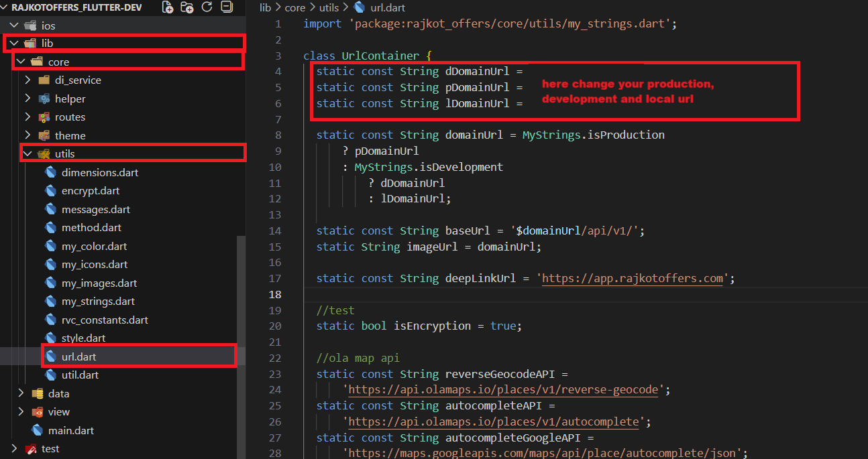Expand the di_service folder

coord(28,80)
